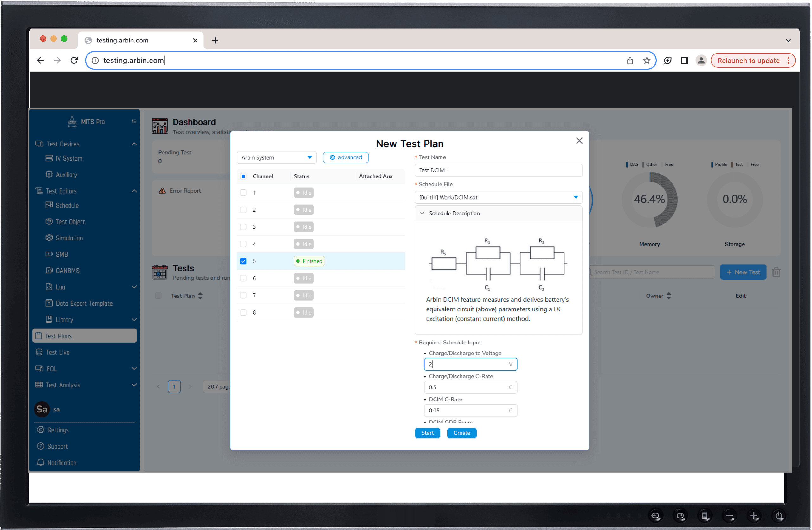Click the Schedule icon in sidebar
The image size is (812, 530).
pyautogui.click(x=49, y=205)
